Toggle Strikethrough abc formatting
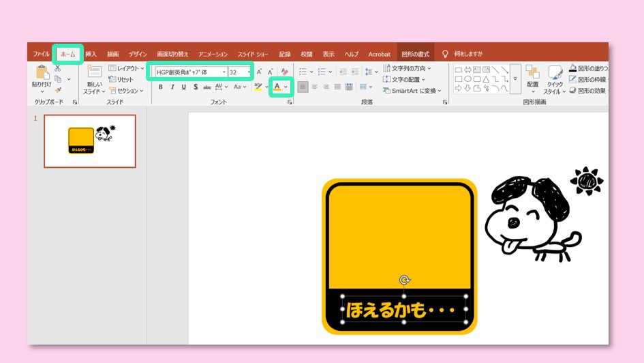 (x=207, y=87)
